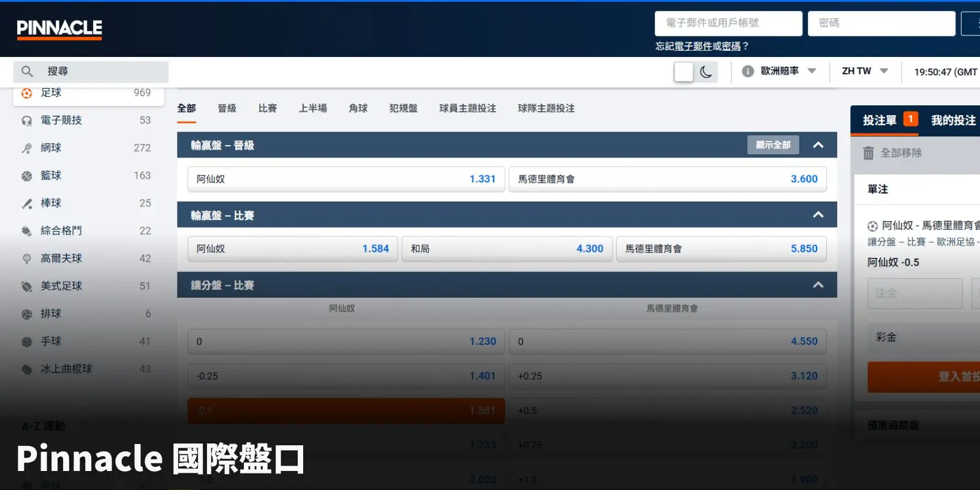
Task: Select the 全部 tab
Action: [186, 108]
